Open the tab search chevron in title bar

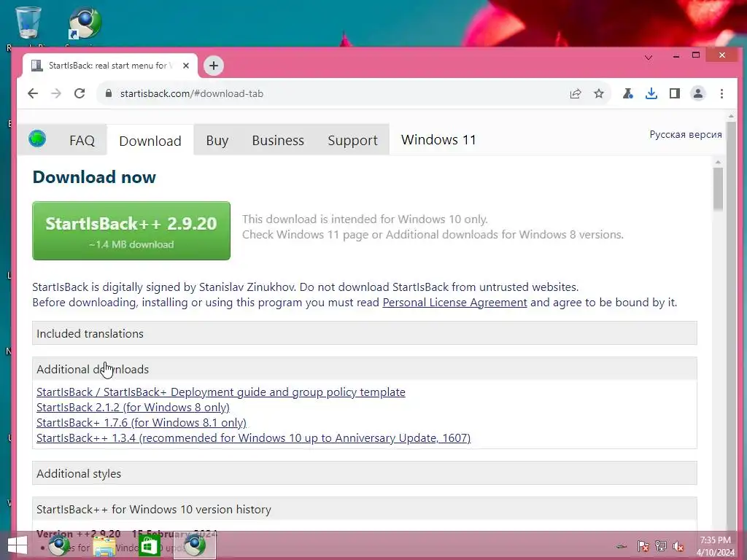point(649,58)
